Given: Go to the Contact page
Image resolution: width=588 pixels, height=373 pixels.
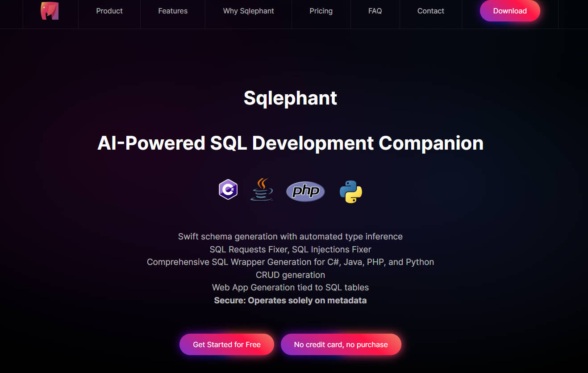Looking at the screenshot, I should click(430, 11).
